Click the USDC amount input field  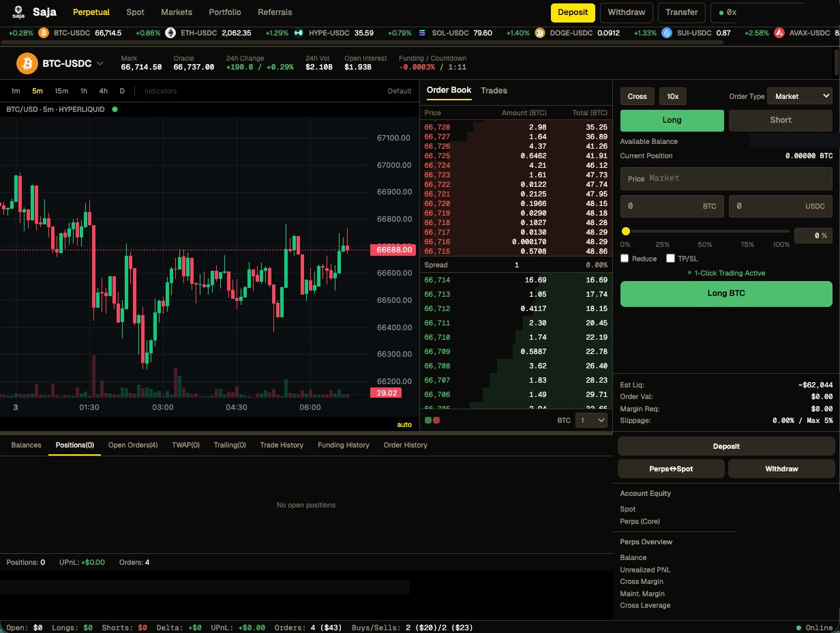point(781,206)
